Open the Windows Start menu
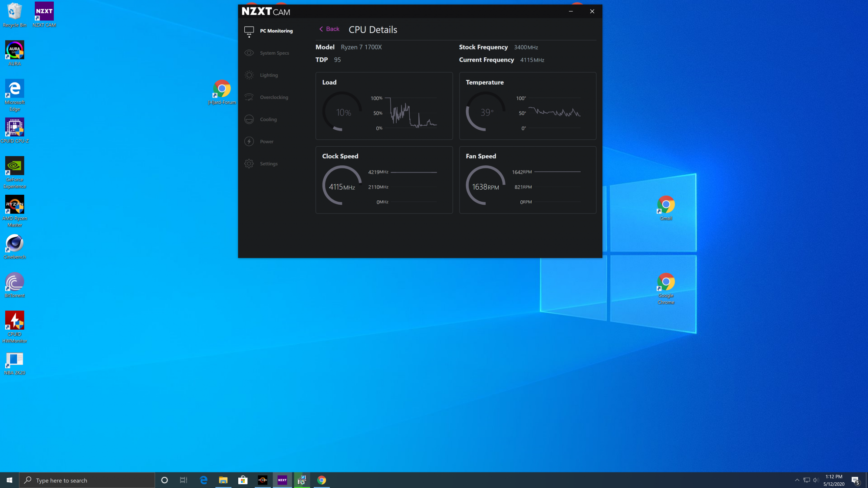The height and width of the screenshot is (488, 868). pyautogui.click(x=9, y=480)
